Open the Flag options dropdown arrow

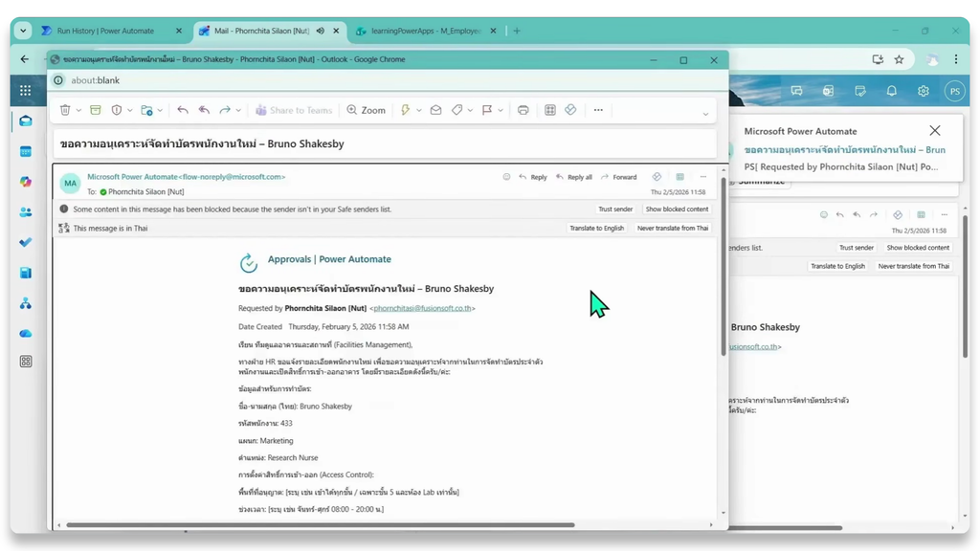pos(501,111)
